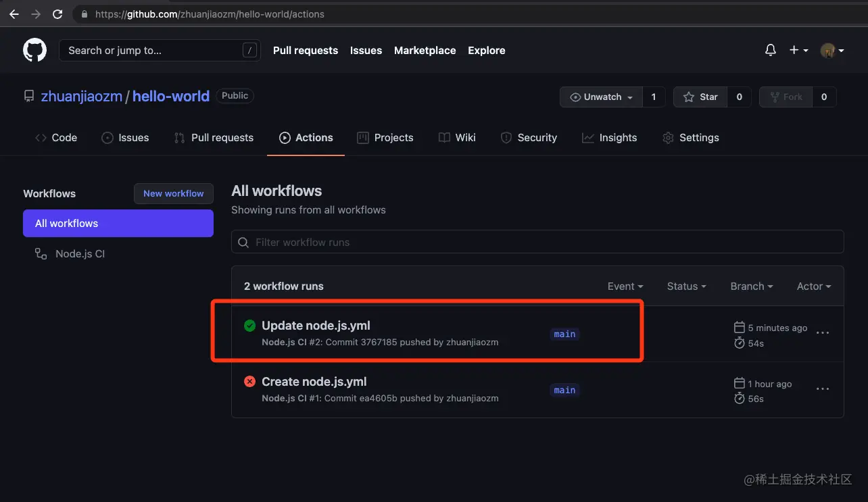This screenshot has width=868, height=502.
Task: Click the Public visibility badge
Action: (235, 96)
